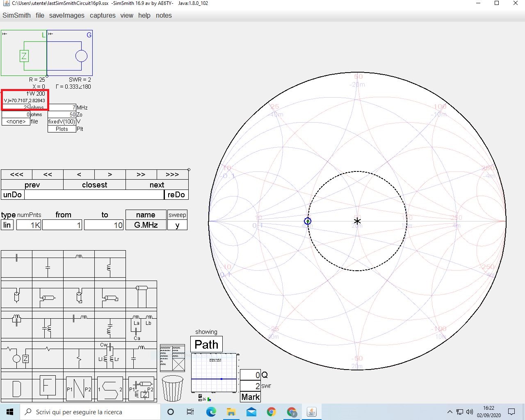This screenshot has height=420, width=525.
Task: Collapse the G block via its corner arrow
Action: pyautogui.click(x=50, y=34)
